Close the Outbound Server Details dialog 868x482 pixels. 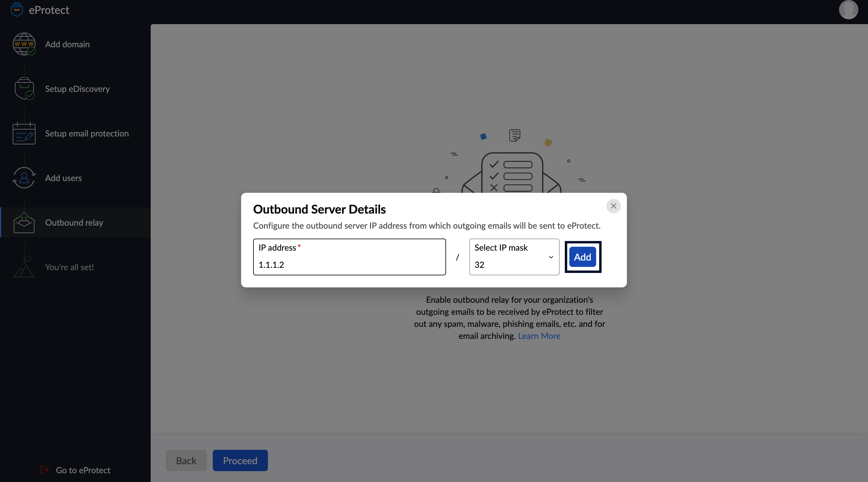pyautogui.click(x=613, y=206)
